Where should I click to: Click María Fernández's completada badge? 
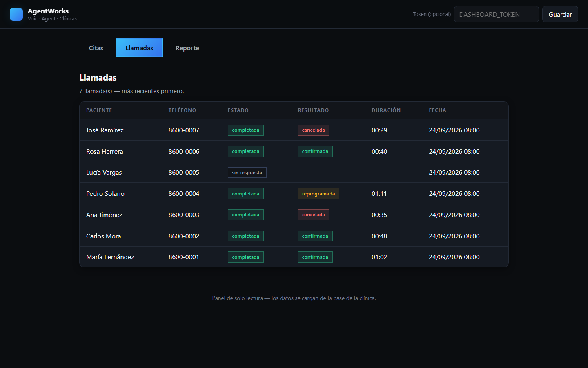tap(246, 257)
